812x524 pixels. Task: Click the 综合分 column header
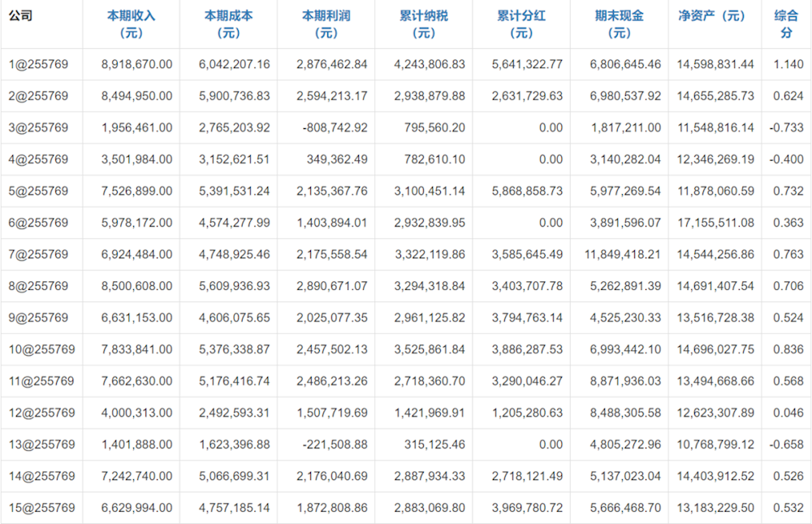pos(786,24)
